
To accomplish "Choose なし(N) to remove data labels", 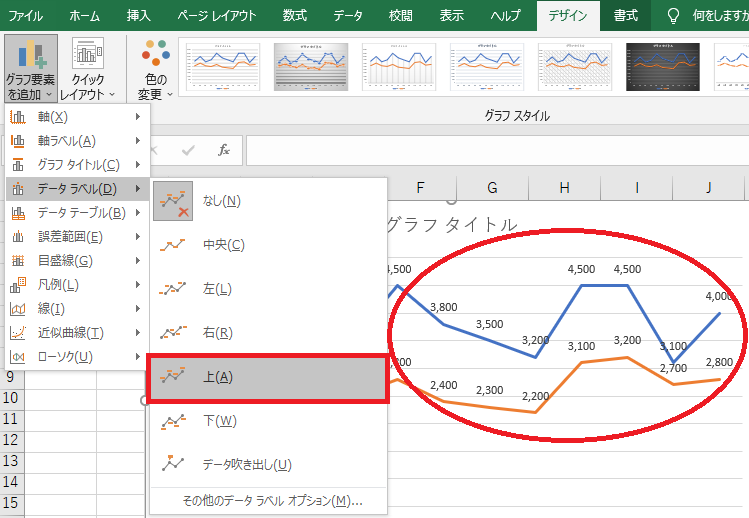I will click(268, 201).
